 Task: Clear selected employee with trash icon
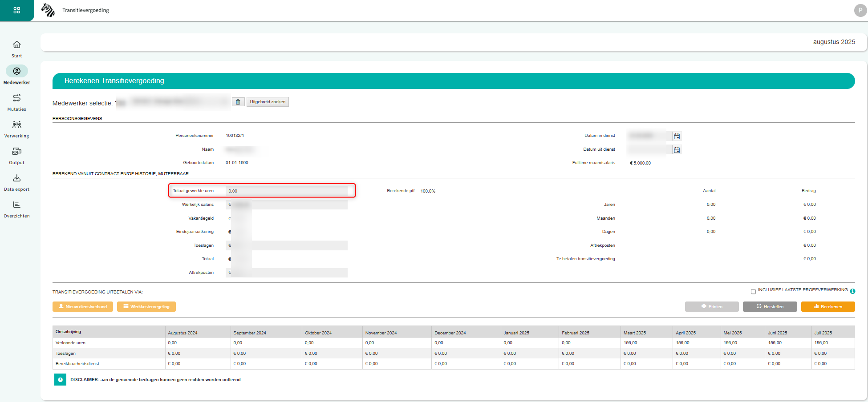click(x=238, y=102)
